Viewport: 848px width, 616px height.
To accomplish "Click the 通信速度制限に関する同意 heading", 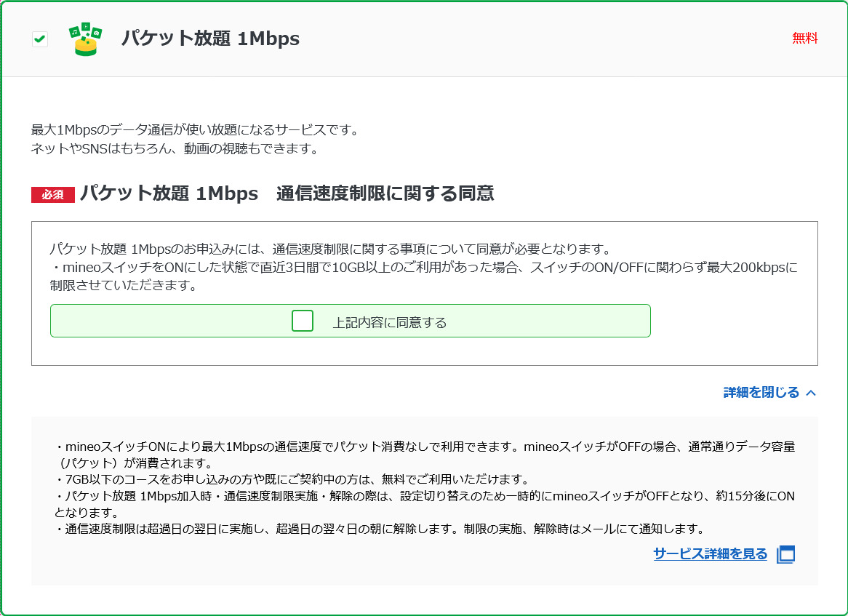I will click(x=385, y=193).
